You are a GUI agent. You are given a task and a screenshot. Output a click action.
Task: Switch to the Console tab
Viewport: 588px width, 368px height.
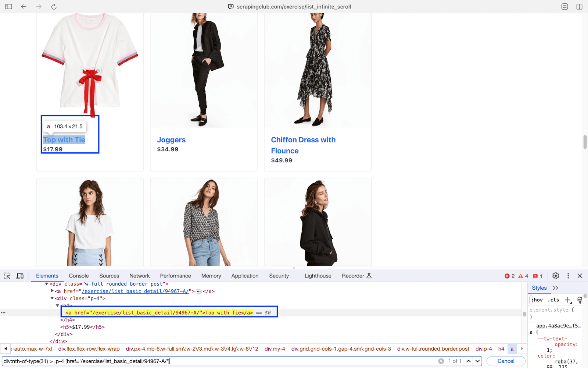pyautogui.click(x=79, y=276)
